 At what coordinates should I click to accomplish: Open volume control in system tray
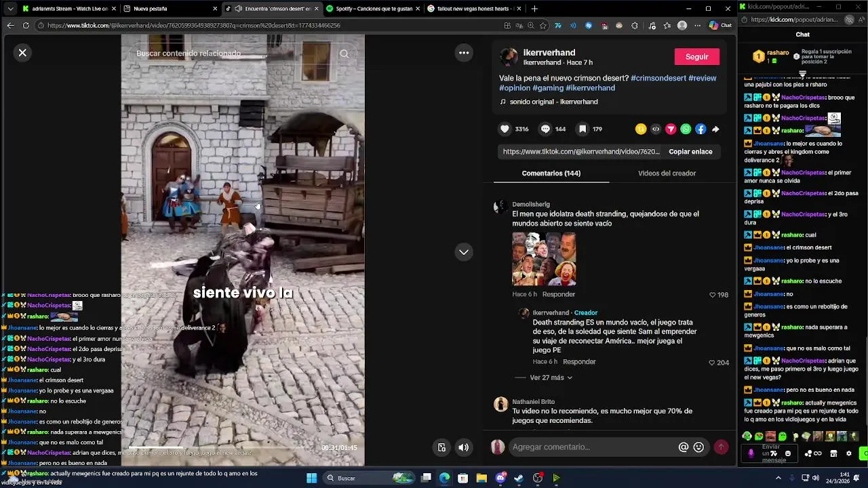coord(815,478)
